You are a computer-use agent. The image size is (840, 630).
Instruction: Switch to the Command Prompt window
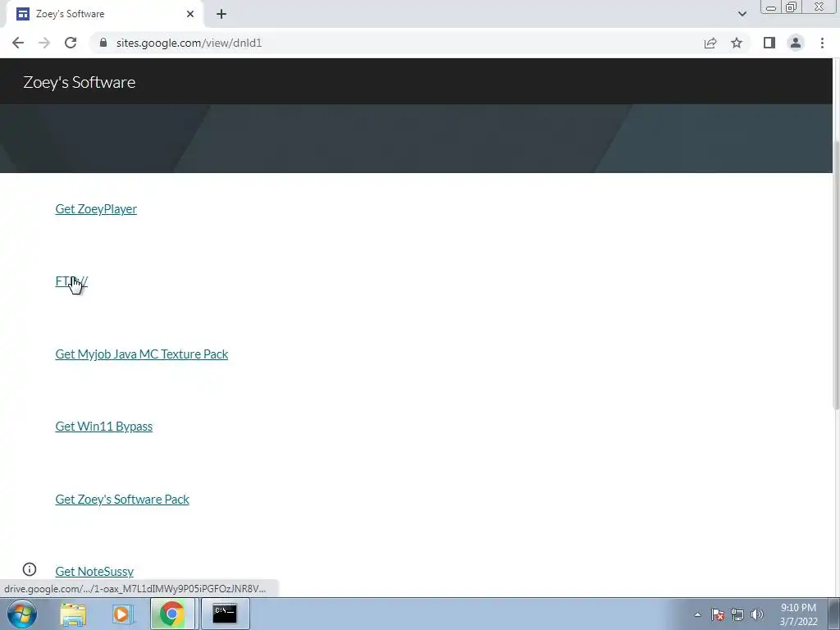225,614
